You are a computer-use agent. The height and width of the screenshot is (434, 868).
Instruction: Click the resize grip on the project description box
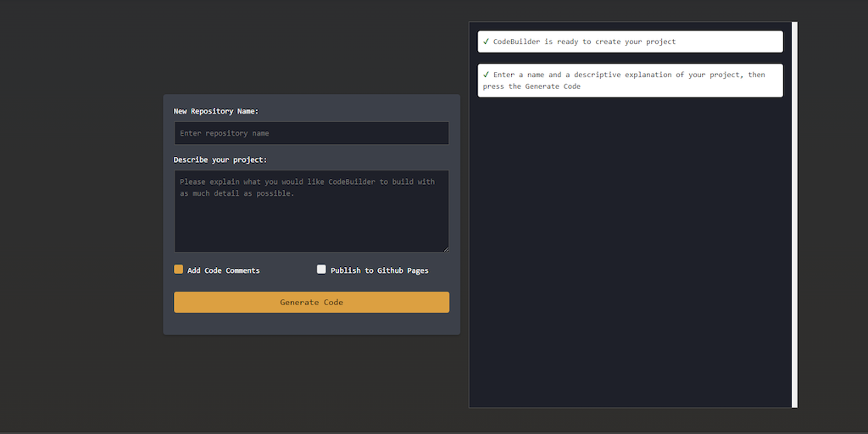[445, 248]
